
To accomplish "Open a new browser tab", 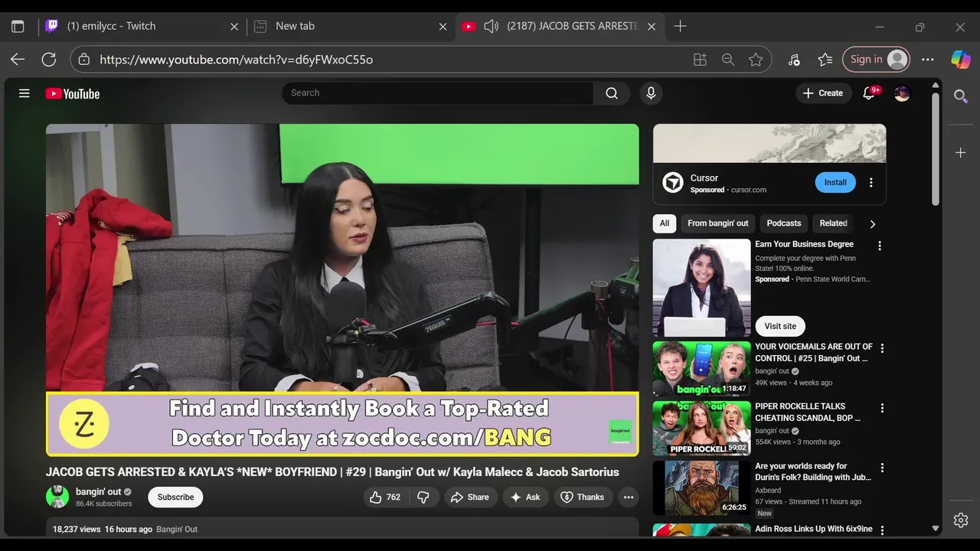I will pos(680,26).
